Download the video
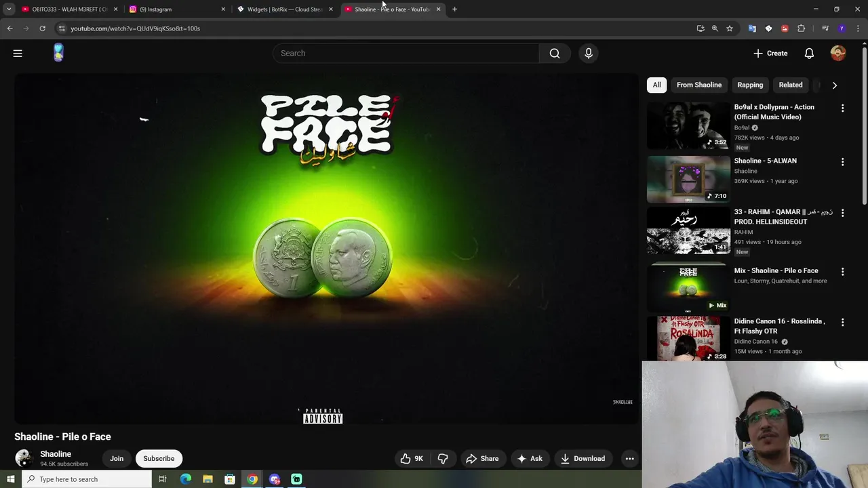 point(583,459)
